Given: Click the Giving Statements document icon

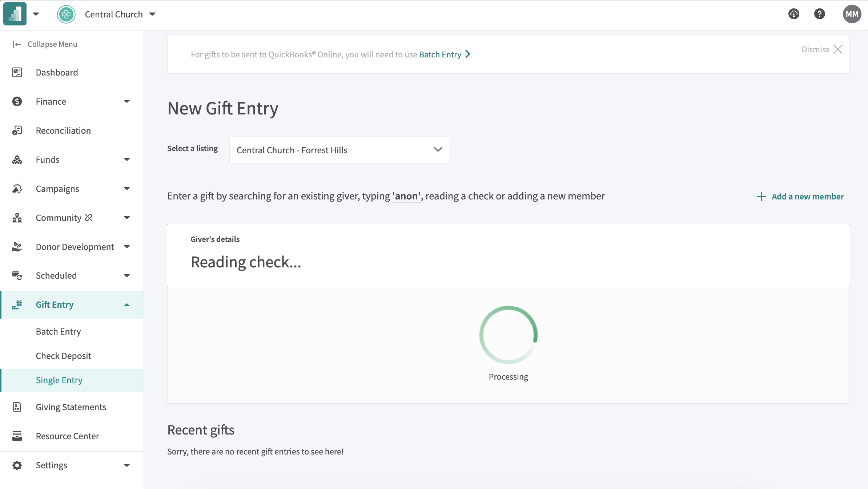Looking at the screenshot, I should point(17,407).
